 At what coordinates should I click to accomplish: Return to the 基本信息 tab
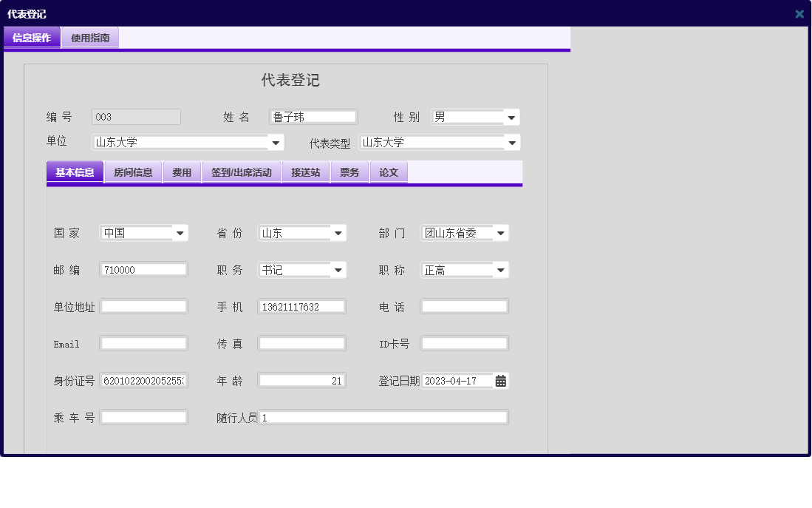(75, 172)
